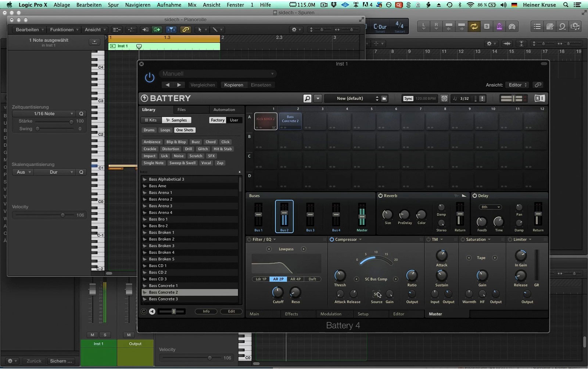Mute the Inst 1 channel strip
This screenshot has height=370, width=588.
[x=92, y=335]
